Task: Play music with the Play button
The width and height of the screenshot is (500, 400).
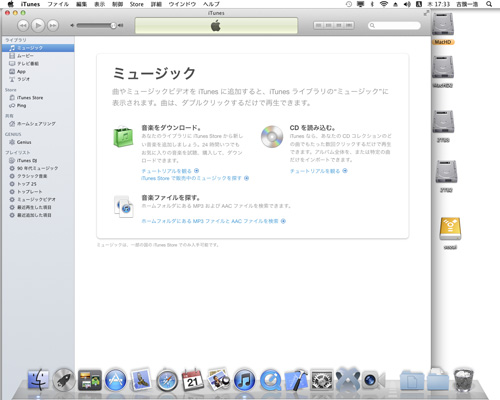Action: (38, 25)
